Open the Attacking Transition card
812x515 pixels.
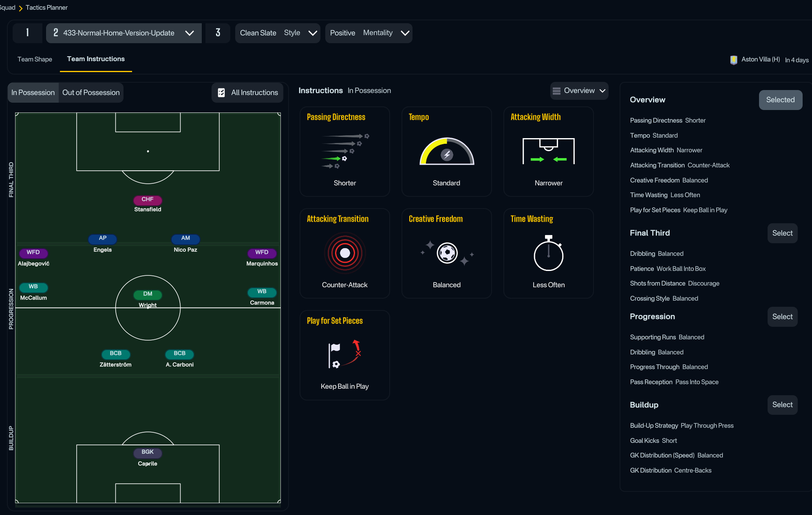345,253
